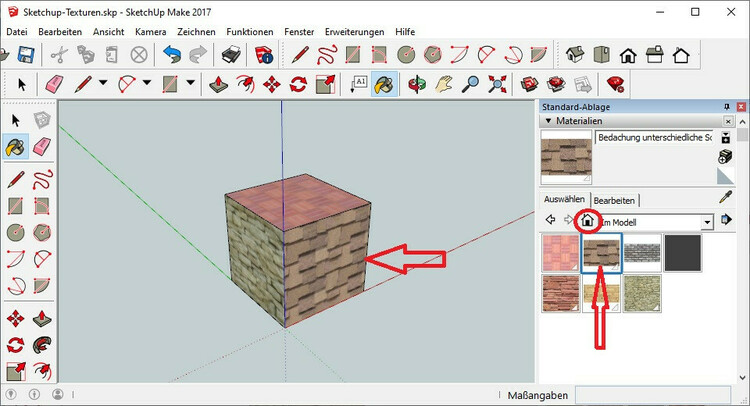Open the Im Modell library dropdown
This screenshot has width=750, height=406.
(x=707, y=222)
